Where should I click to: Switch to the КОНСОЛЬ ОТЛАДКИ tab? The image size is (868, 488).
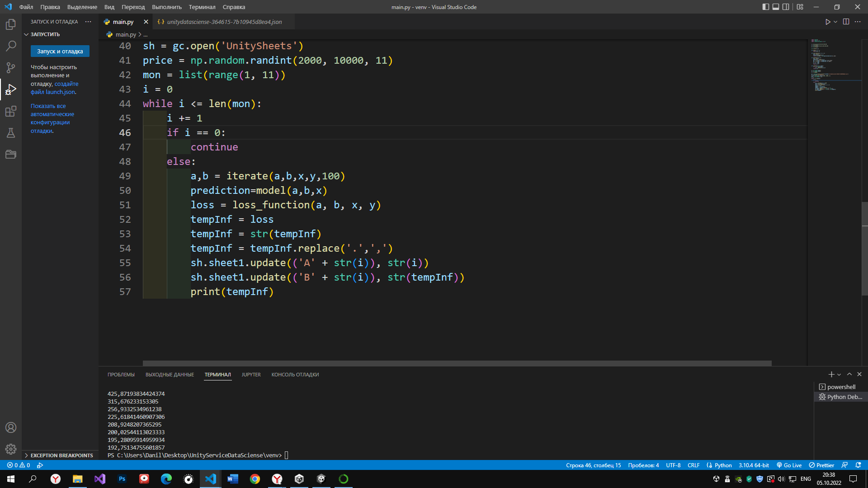pos(295,375)
